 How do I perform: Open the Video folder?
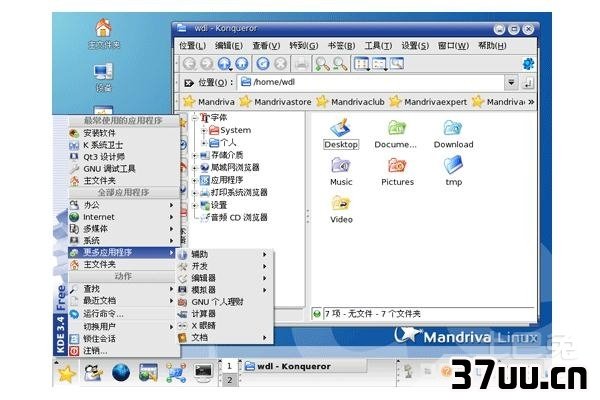[x=341, y=209]
